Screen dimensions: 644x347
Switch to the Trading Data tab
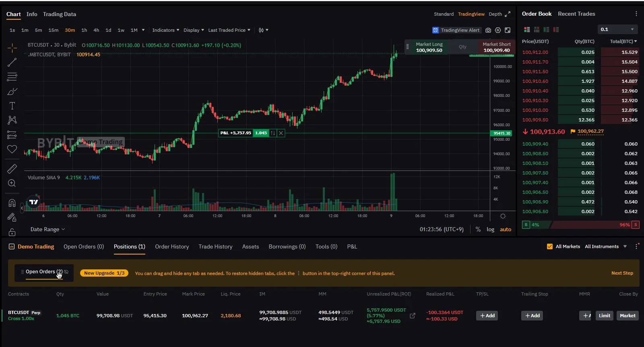60,14
